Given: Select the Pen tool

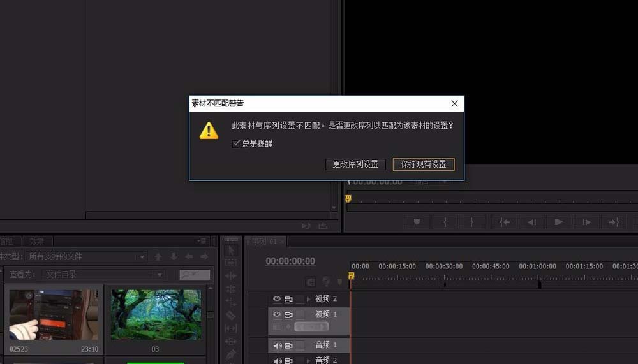Looking at the screenshot, I should (231, 354).
